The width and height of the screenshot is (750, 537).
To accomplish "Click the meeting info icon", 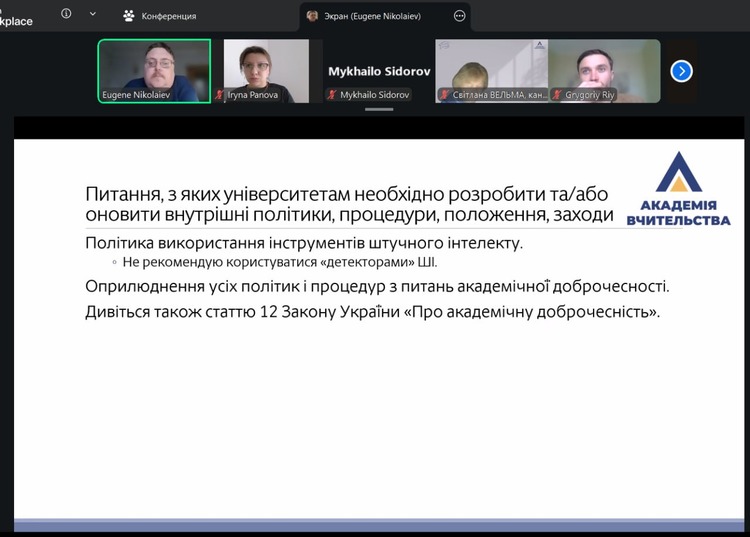I will point(67,14).
